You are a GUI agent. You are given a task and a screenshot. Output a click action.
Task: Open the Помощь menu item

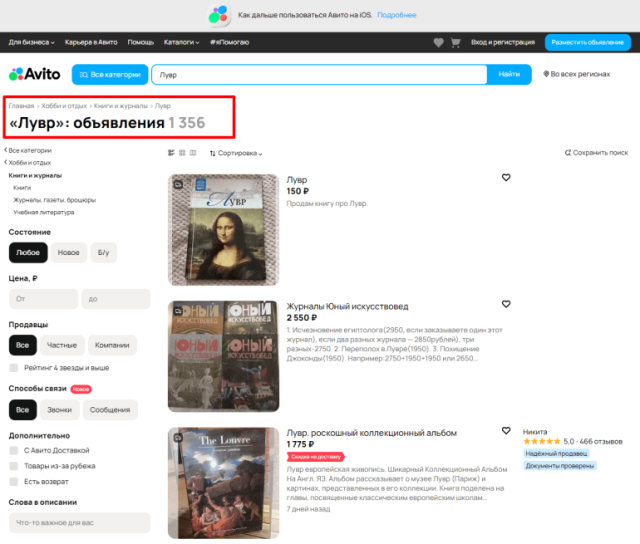[x=140, y=42]
